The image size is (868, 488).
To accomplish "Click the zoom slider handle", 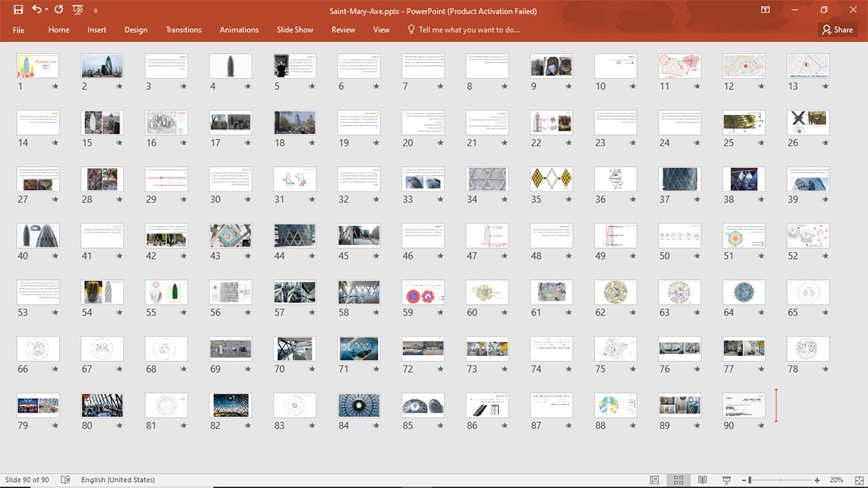I will click(750, 480).
